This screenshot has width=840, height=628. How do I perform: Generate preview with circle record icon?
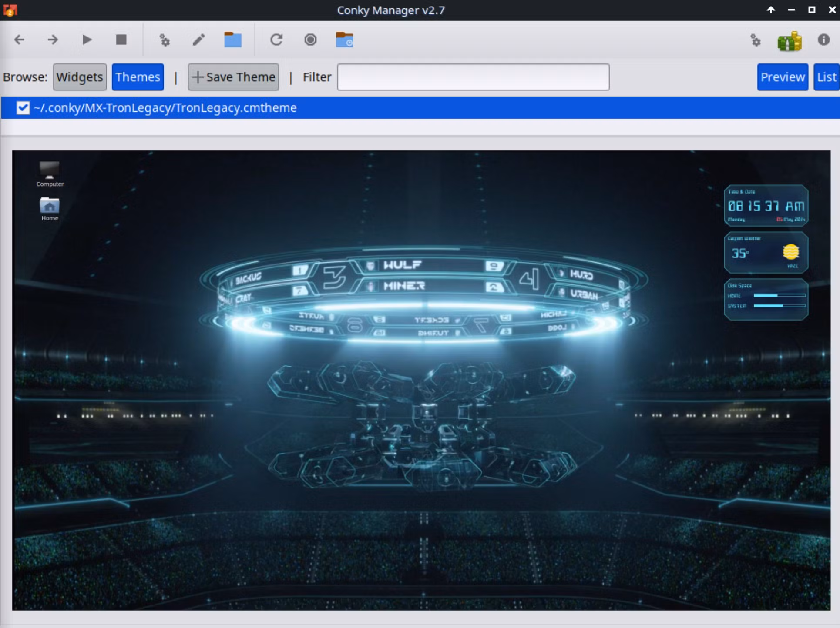point(310,40)
